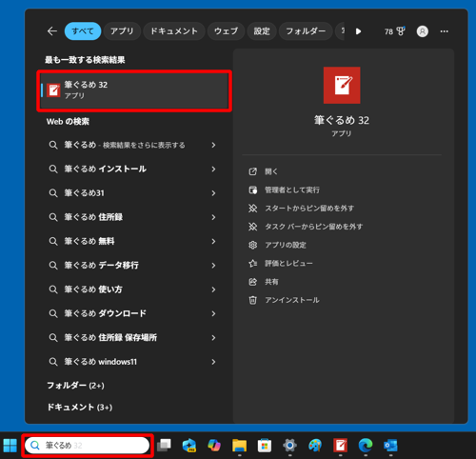Image resolution: width=476 pixels, height=459 pixels.
Task: Switch to the ドキュメント filter tab
Action: point(174,31)
